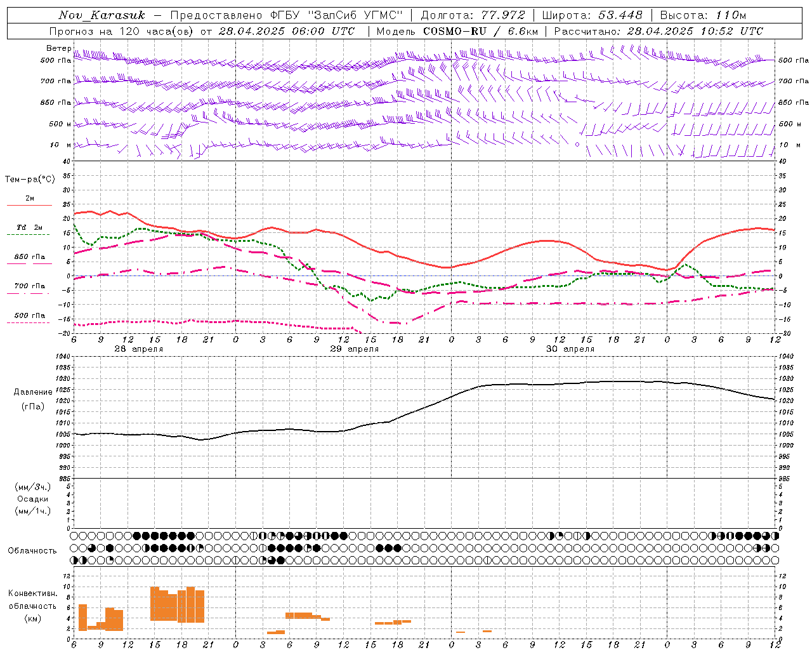This screenshot has height=650, width=812.
Task: Click the '(гПа)' unit under Давление
Action: click(x=33, y=407)
